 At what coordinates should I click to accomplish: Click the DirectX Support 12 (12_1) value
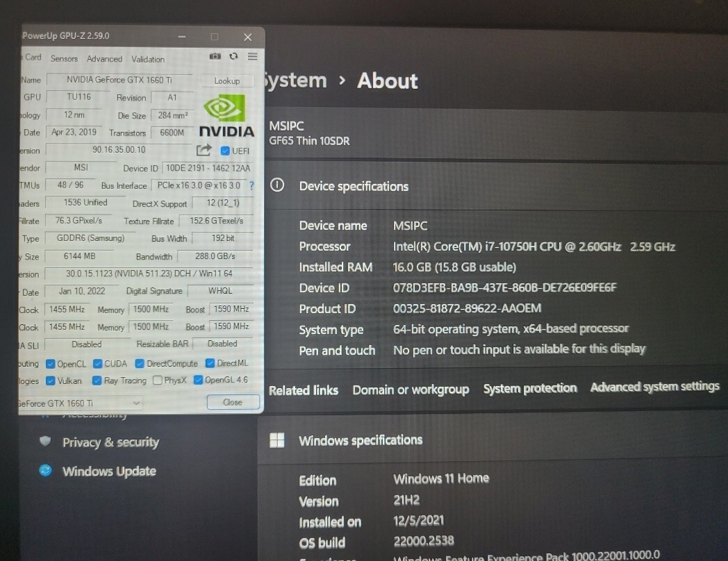pos(223,203)
